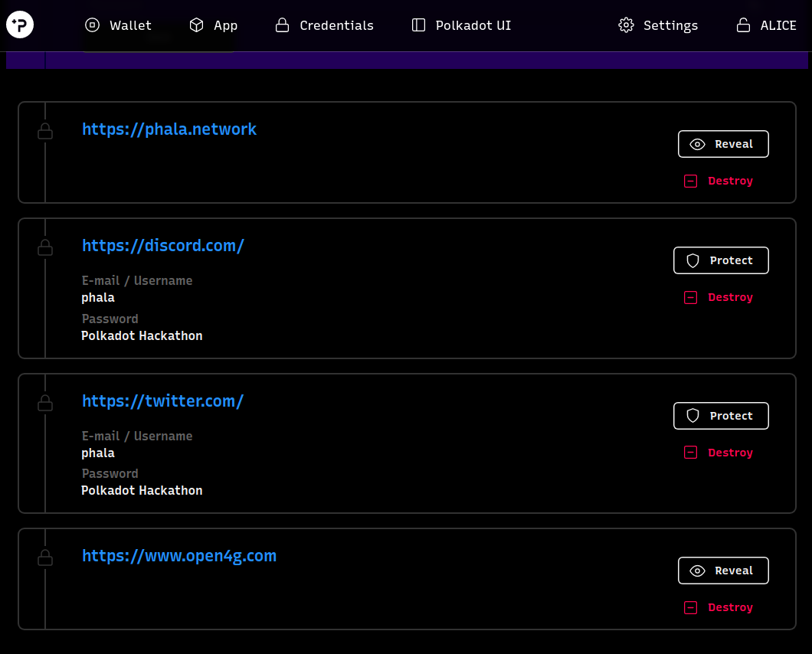Viewport: 812px width, 654px height.
Task: Protect the discord.com credential
Action: coord(721,260)
